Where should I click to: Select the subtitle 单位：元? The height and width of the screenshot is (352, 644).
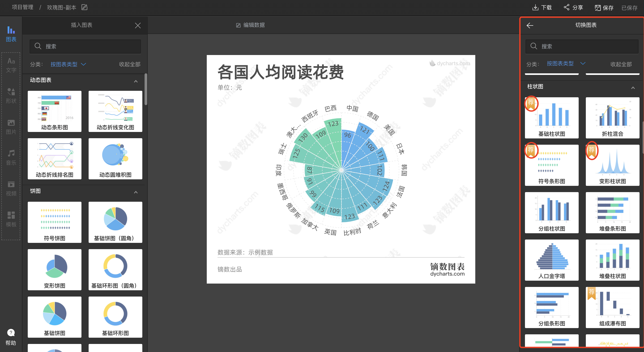coord(230,87)
